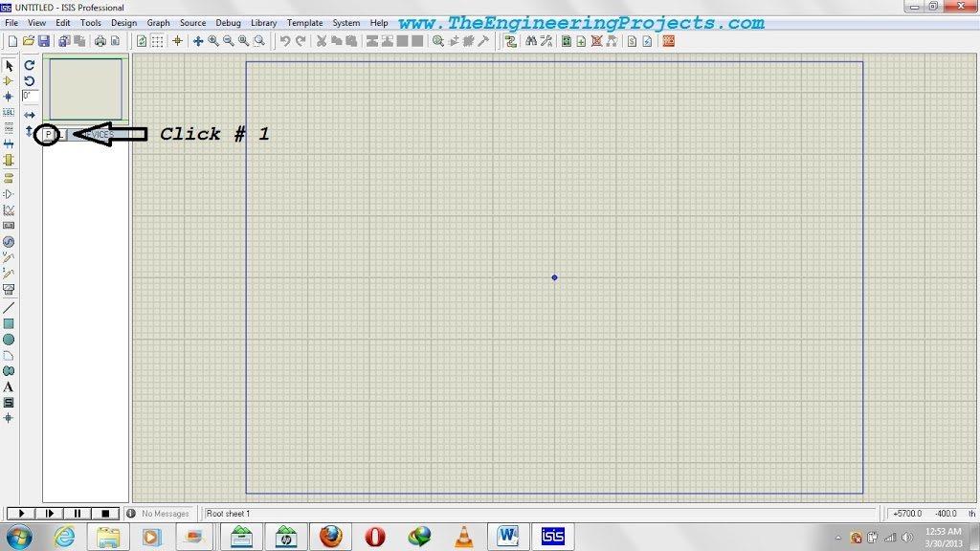
Task: Select the Component Mode tool
Action: tap(9, 81)
